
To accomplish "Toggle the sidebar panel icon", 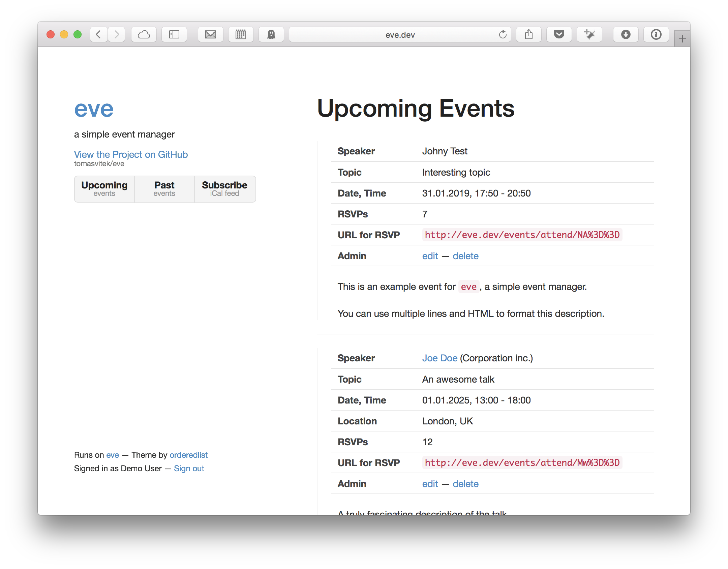I will [x=174, y=34].
